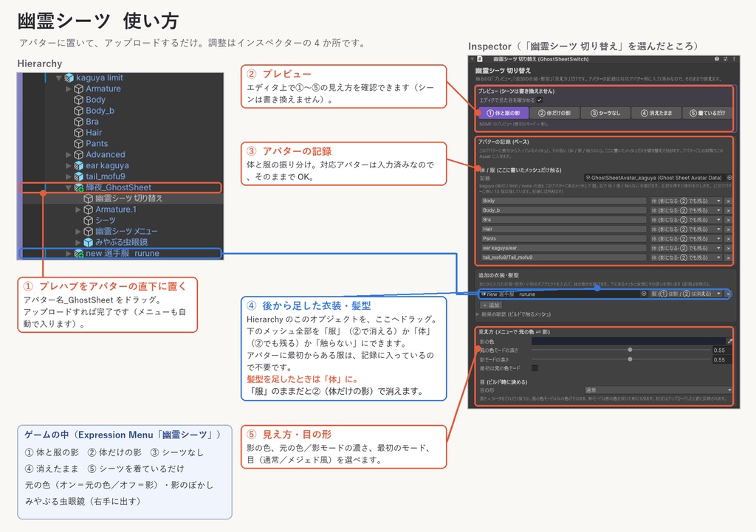
Task: Expand the ear kaguya node
Action: (x=69, y=166)
